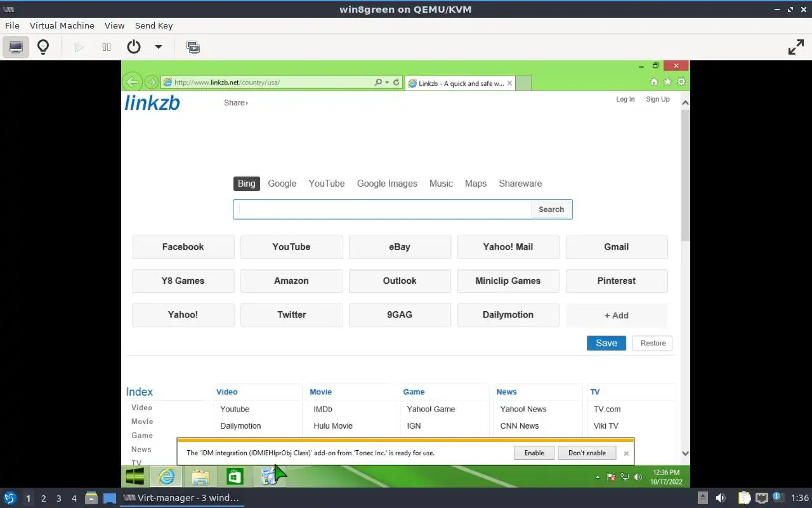
Task: Select the Google search tab
Action: pyautogui.click(x=282, y=184)
